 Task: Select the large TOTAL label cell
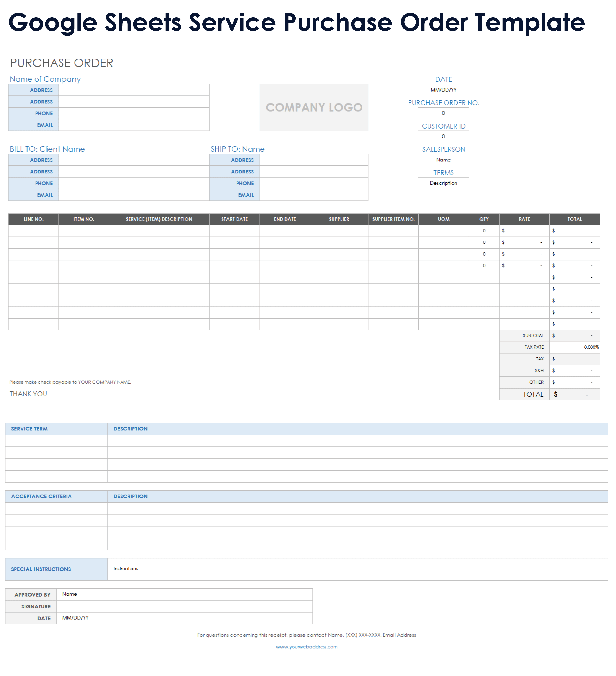(524, 394)
